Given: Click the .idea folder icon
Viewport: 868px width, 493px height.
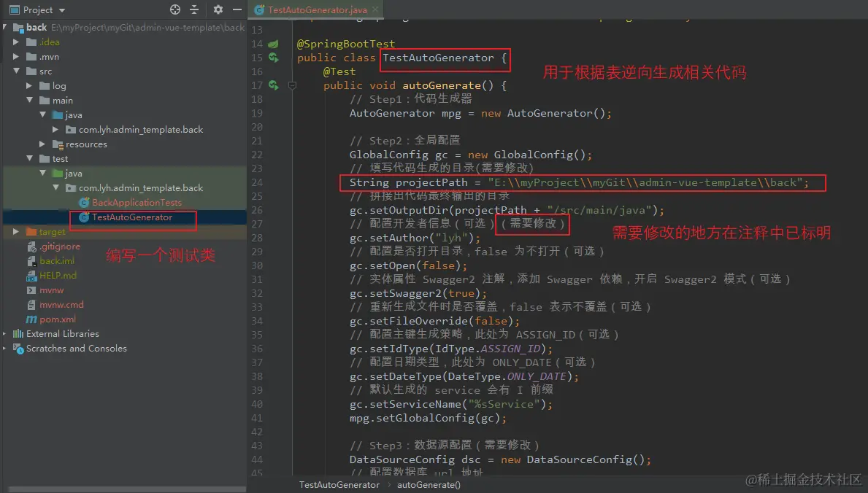Looking at the screenshot, I should tap(31, 42).
